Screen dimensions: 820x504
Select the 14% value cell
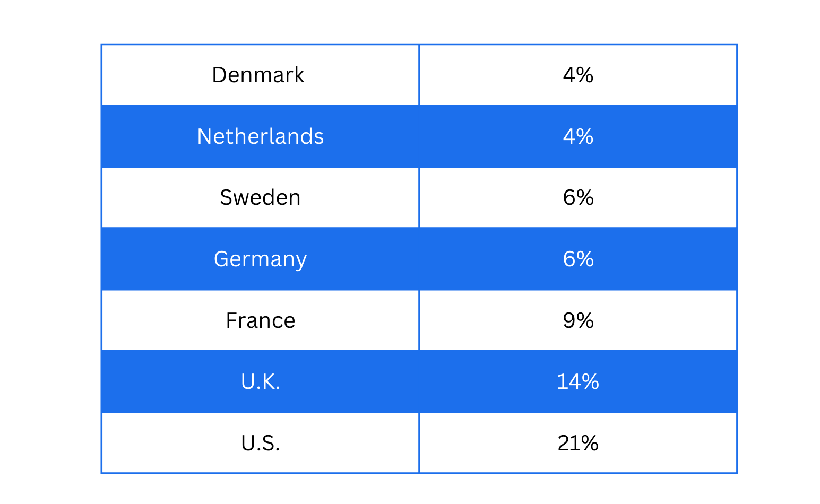[x=578, y=381]
